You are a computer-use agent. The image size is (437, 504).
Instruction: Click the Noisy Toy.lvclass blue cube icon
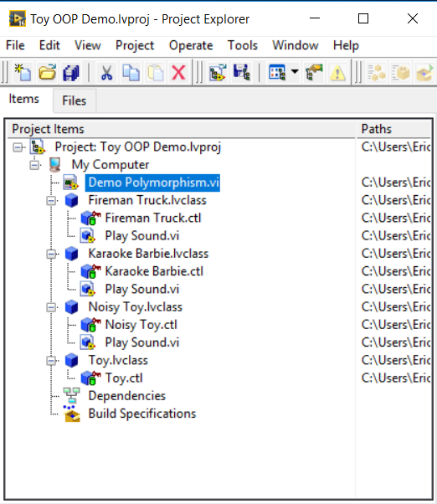click(x=71, y=307)
